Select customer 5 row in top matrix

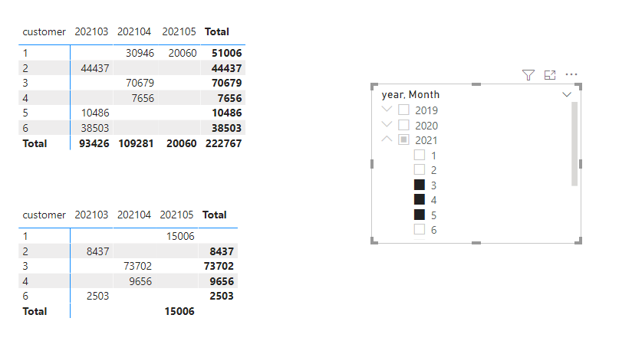point(132,113)
